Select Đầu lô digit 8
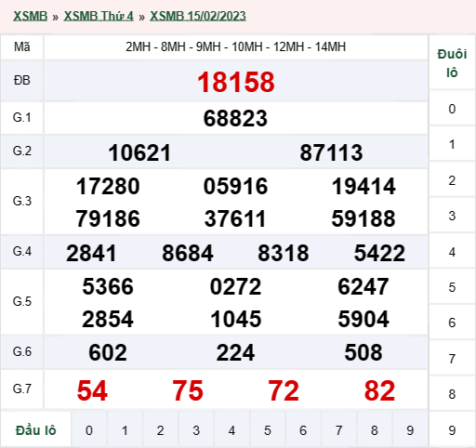Viewport: 476px width, 448px height. 374,430
